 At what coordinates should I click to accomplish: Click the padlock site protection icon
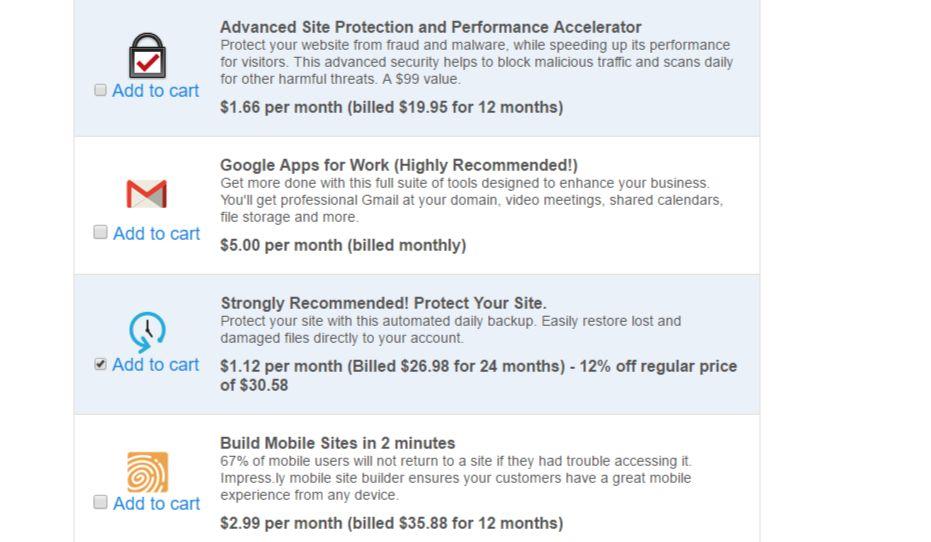(x=147, y=55)
